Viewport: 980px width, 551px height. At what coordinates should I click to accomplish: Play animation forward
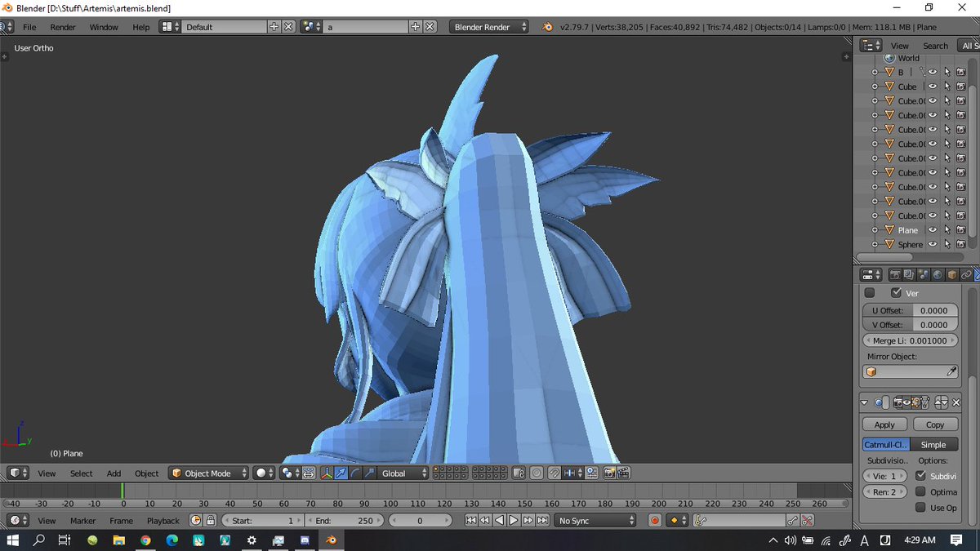[x=514, y=520]
